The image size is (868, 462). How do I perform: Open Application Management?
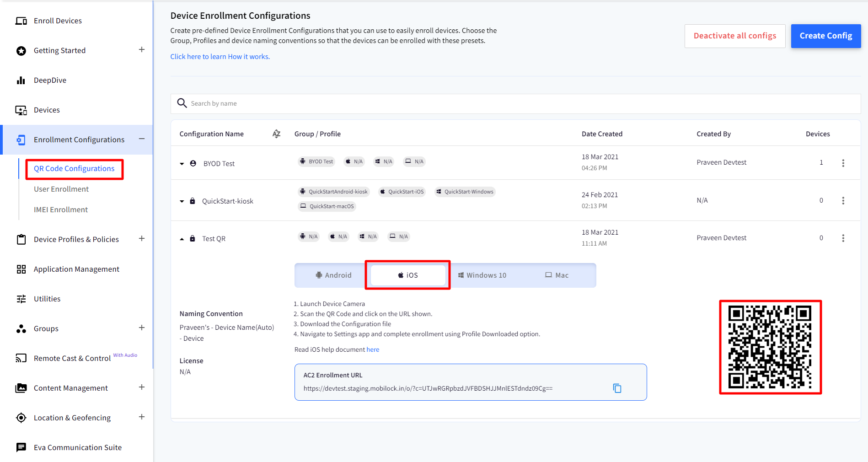point(76,269)
